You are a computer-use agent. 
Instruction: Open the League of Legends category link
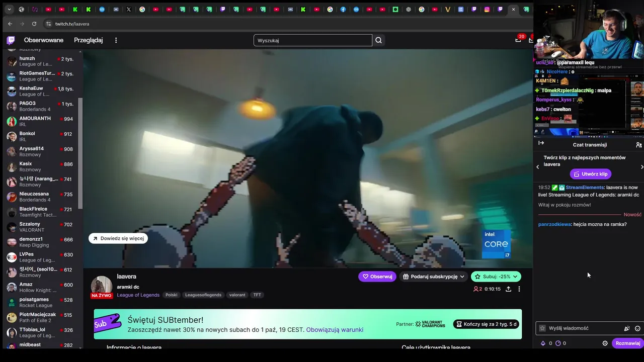(138, 295)
